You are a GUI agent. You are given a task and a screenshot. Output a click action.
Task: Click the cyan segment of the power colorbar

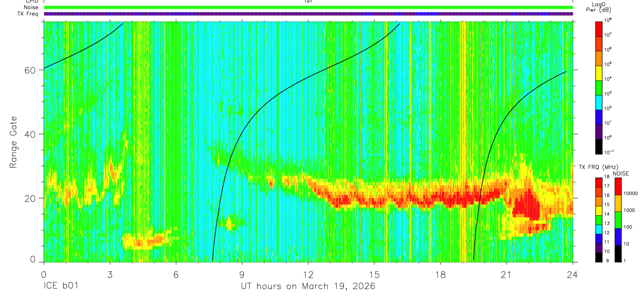599,102
